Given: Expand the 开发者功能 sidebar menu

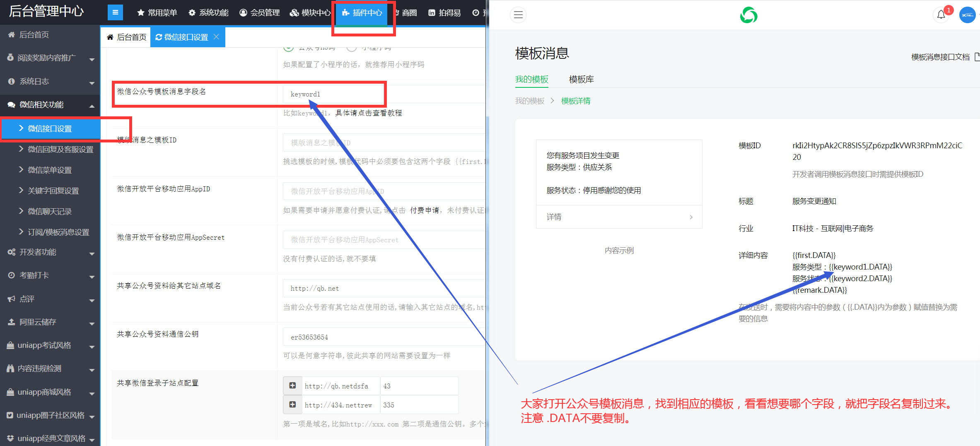Looking at the screenshot, I should [50, 252].
